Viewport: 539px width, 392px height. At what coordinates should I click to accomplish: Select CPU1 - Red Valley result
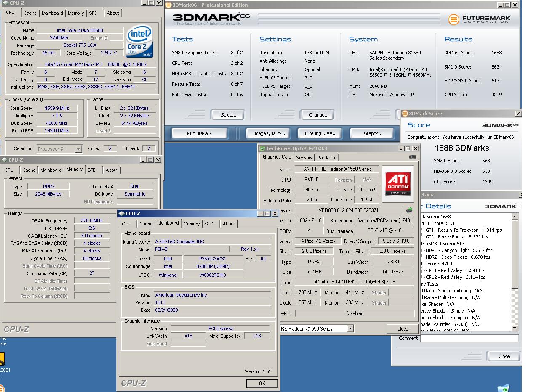[x=455, y=270]
